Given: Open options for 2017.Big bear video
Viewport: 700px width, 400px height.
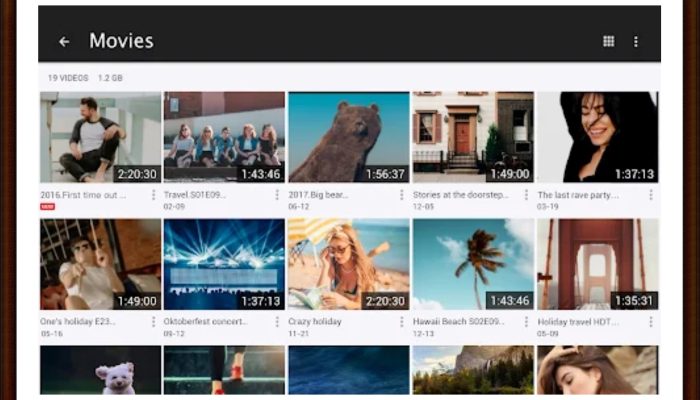Looking at the screenshot, I should click(x=401, y=195).
